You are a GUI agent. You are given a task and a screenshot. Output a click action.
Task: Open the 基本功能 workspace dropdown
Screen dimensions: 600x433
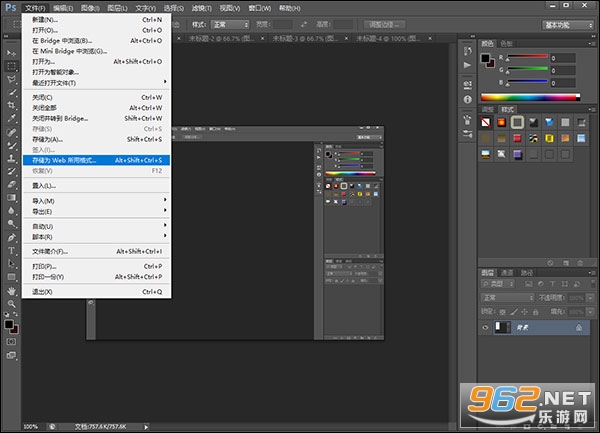coord(568,25)
